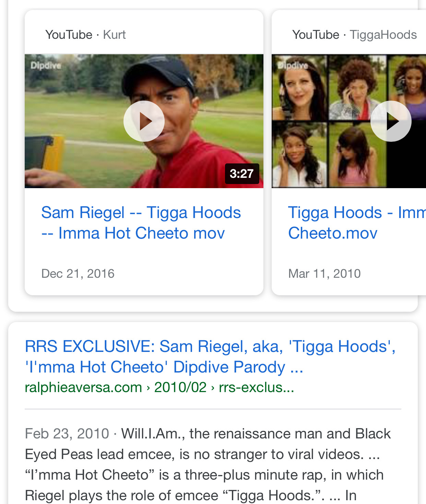Click the 'Kurt' channel name
This screenshot has height=504, width=426.
115,34
